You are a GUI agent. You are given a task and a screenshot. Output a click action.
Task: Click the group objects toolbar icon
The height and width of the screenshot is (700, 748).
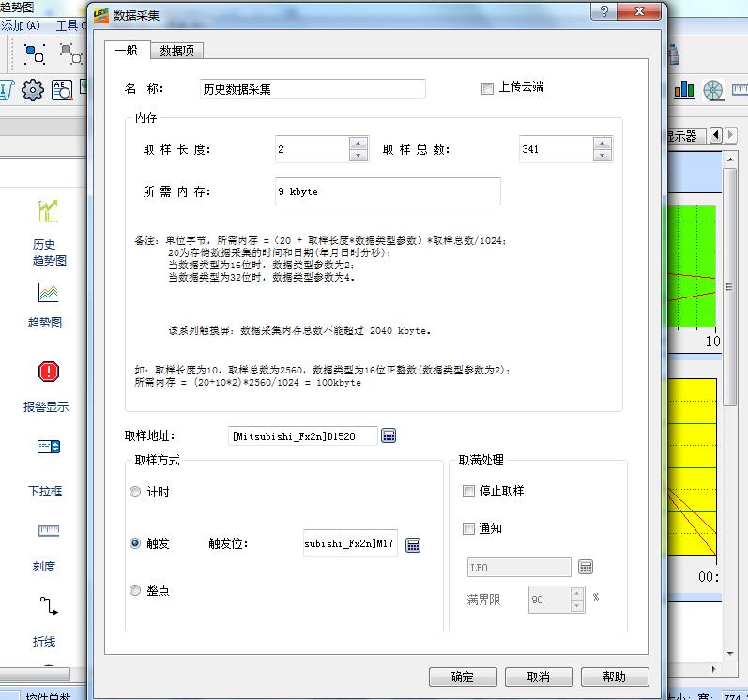[x=35, y=53]
